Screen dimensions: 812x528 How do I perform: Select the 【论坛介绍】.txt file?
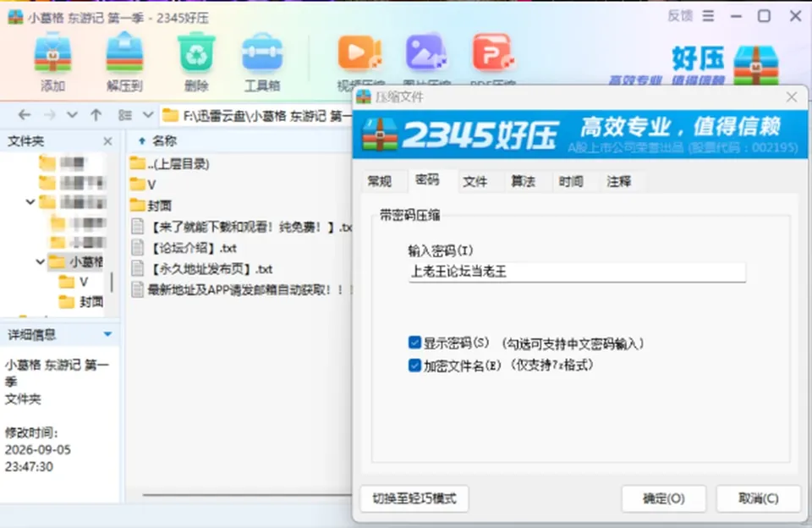[184, 248]
